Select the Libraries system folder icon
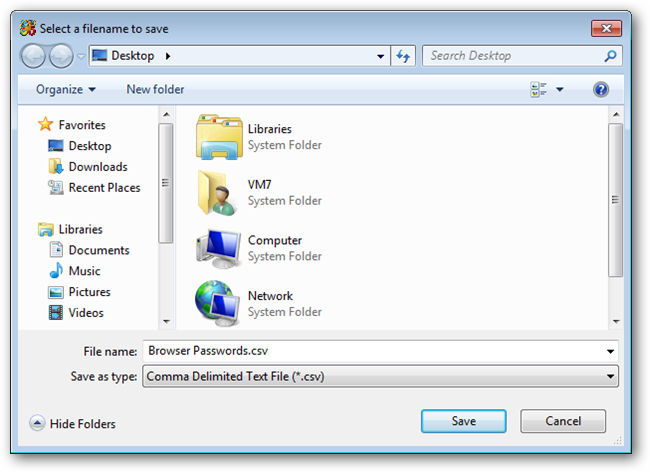This screenshot has height=472, width=650. pyautogui.click(x=219, y=138)
